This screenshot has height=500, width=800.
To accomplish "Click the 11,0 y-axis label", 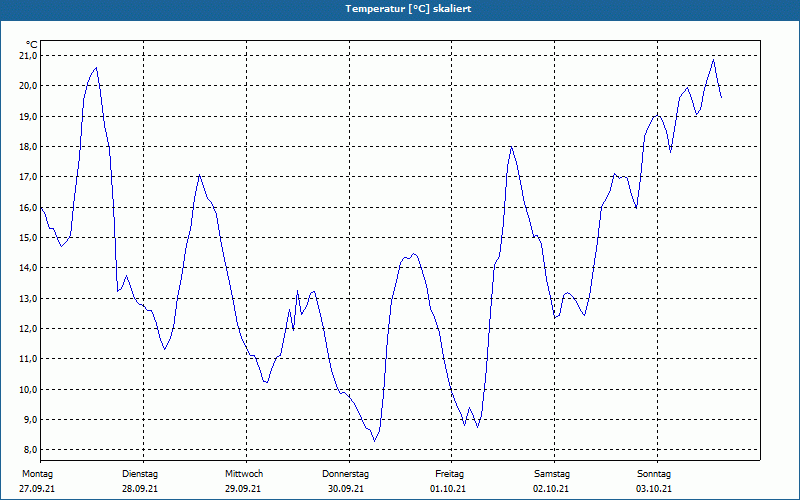I will (x=28, y=359).
